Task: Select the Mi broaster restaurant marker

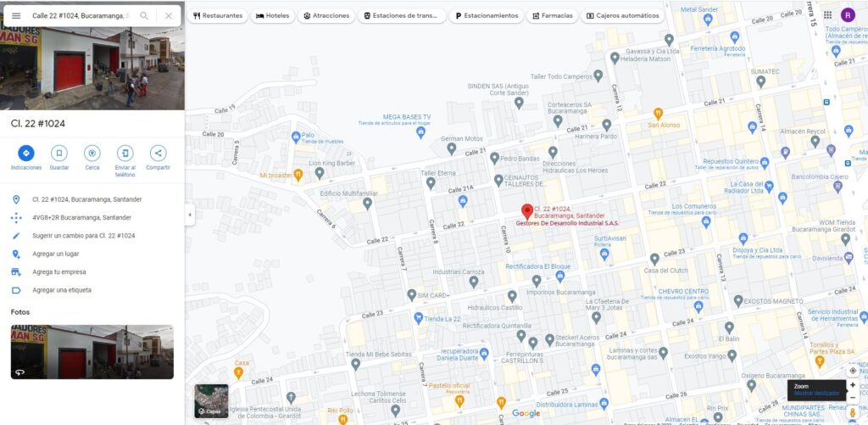Action: pos(298,175)
